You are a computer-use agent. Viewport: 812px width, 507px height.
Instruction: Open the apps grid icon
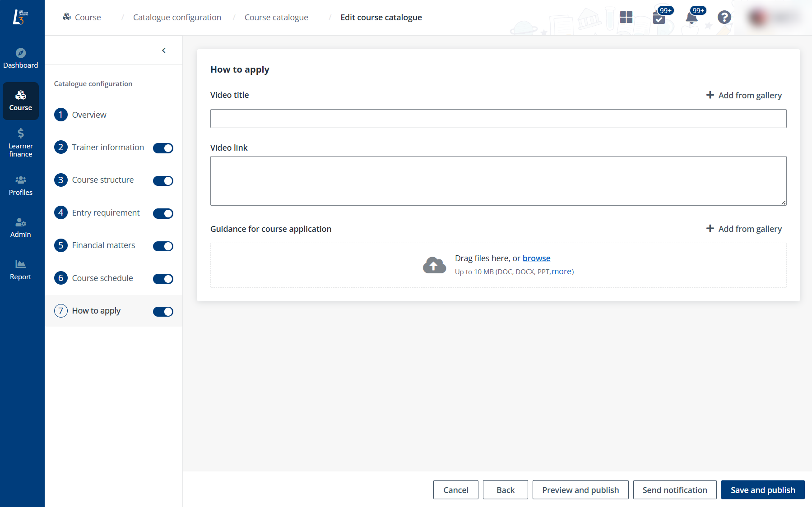(626, 18)
